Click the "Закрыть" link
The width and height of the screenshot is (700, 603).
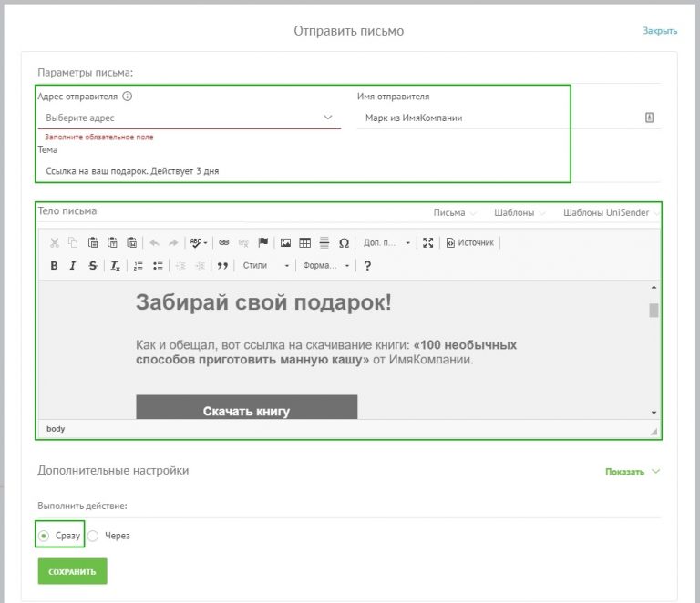(660, 31)
